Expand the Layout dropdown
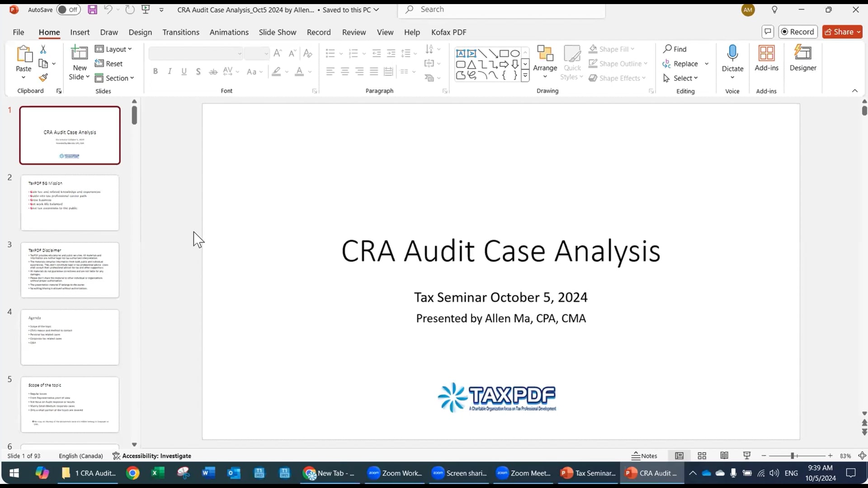This screenshot has height=488, width=868. click(x=113, y=49)
